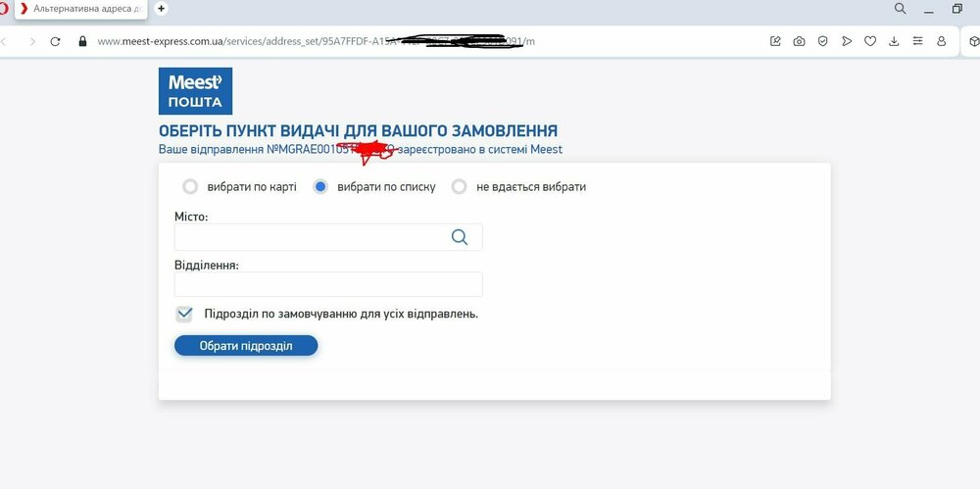Click the profile account icon
Image resolution: width=980 pixels, height=489 pixels.
click(x=941, y=41)
